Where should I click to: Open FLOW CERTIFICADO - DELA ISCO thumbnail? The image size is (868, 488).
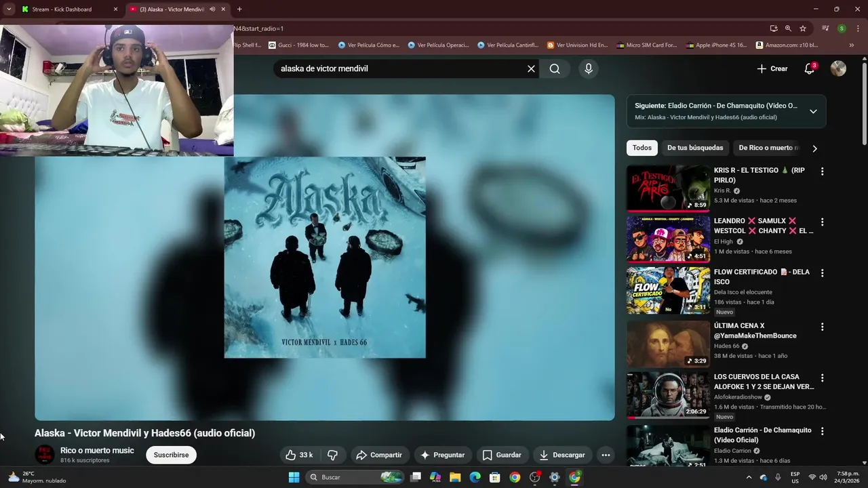668,290
